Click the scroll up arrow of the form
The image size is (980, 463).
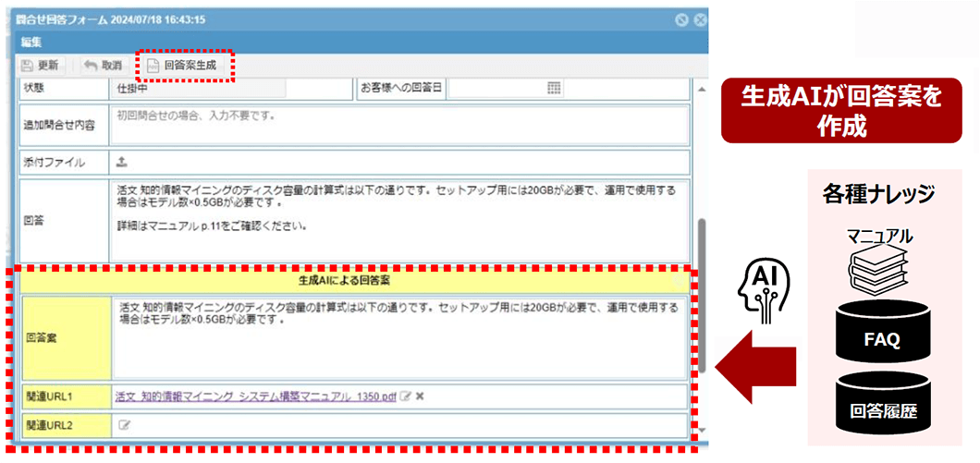coord(702,90)
